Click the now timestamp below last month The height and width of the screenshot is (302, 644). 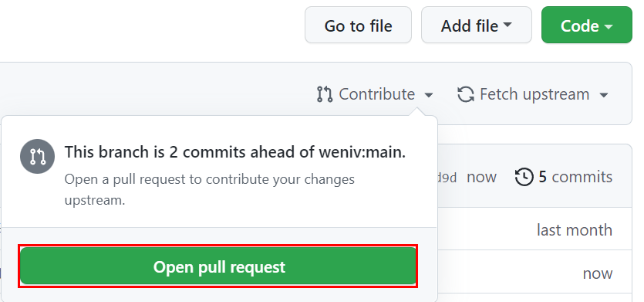click(x=598, y=273)
